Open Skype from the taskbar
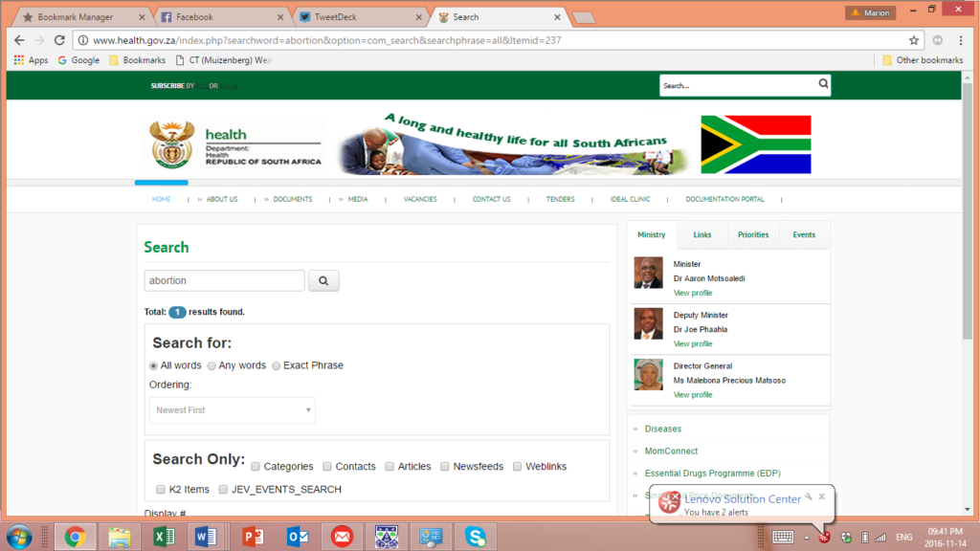980x551 pixels. [x=476, y=537]
